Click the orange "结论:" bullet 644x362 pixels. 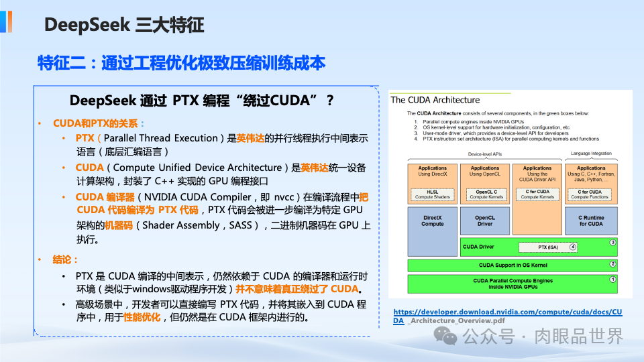coord(65,260)
